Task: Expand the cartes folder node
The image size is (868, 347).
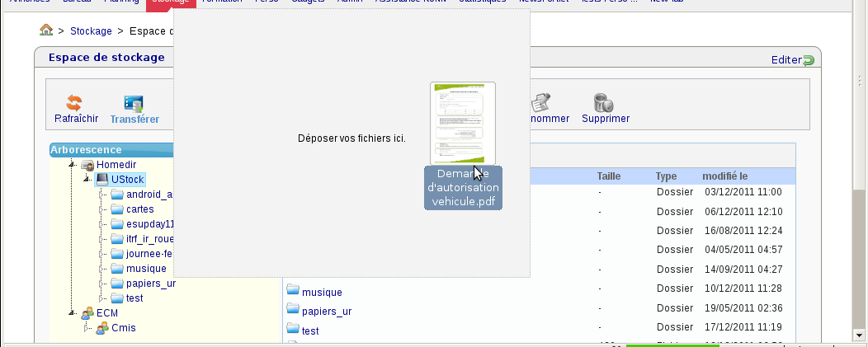Action: tap(102, 209)
